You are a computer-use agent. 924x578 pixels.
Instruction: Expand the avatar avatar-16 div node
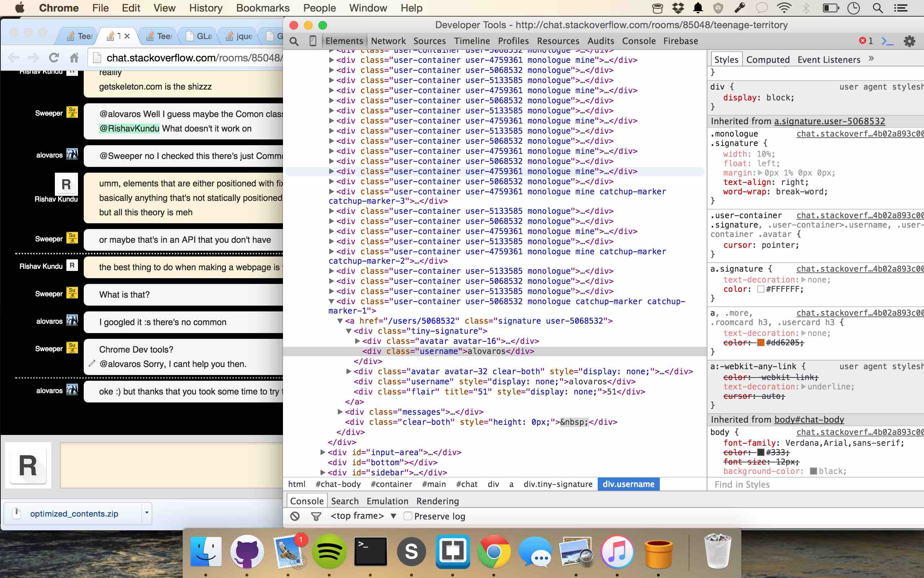[357, 341]
